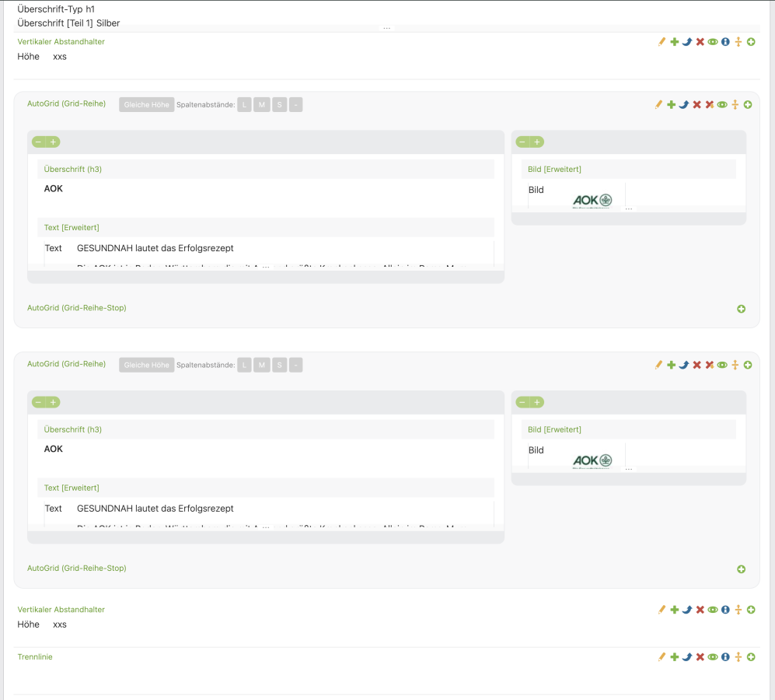This screenshot has width=775, height=700.
Task: Toggle visibility eye of the Trennlinie element
Action: tap(712, 657)
